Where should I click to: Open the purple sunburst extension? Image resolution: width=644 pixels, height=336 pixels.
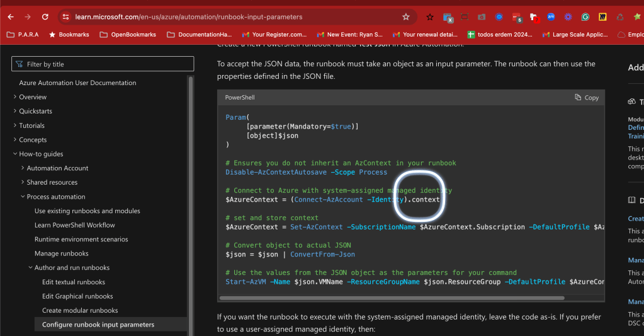(568, 17)
